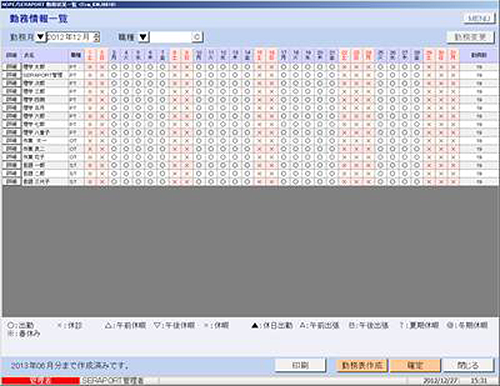Toggle first row's day 1 holiday × cell
This screenshot has width=500, height=386.
(90, 67)
